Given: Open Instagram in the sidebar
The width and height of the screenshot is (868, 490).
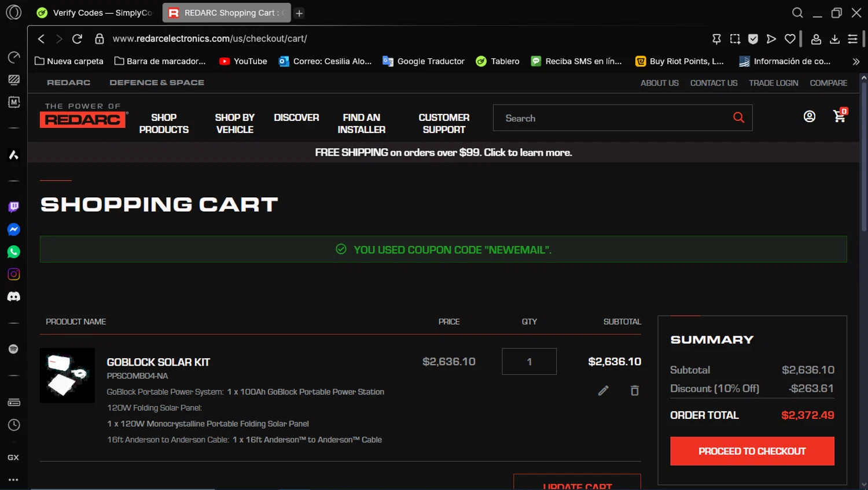Looking at the screenshot, I should point(14,274).
